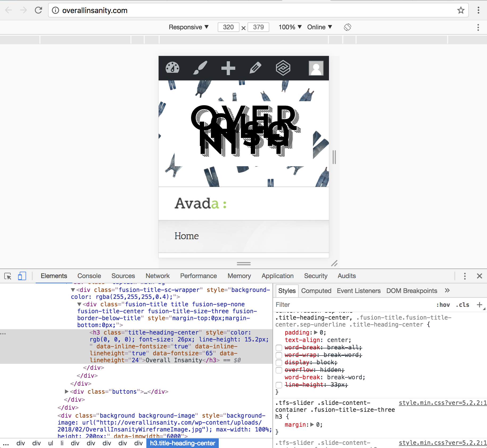Click the style.min.css source link
Image resolution: width=487 pixels, height=448 pixels.
[442, 403]
